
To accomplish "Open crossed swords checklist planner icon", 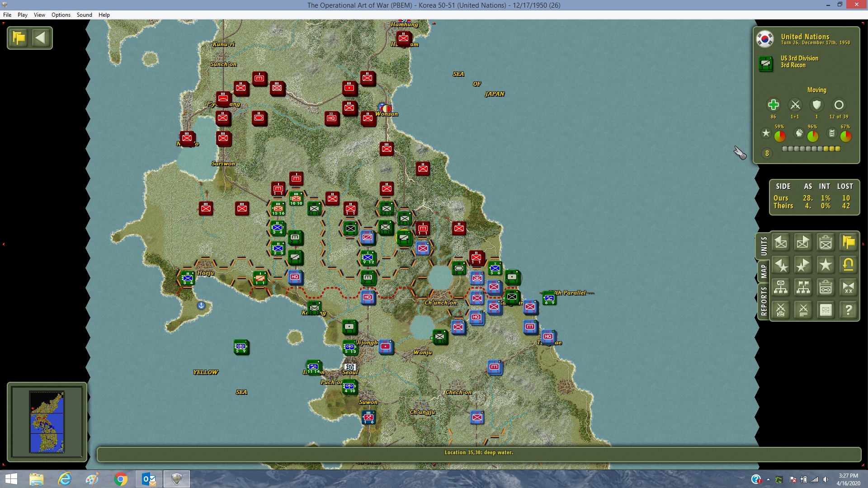I will [781, 310].
